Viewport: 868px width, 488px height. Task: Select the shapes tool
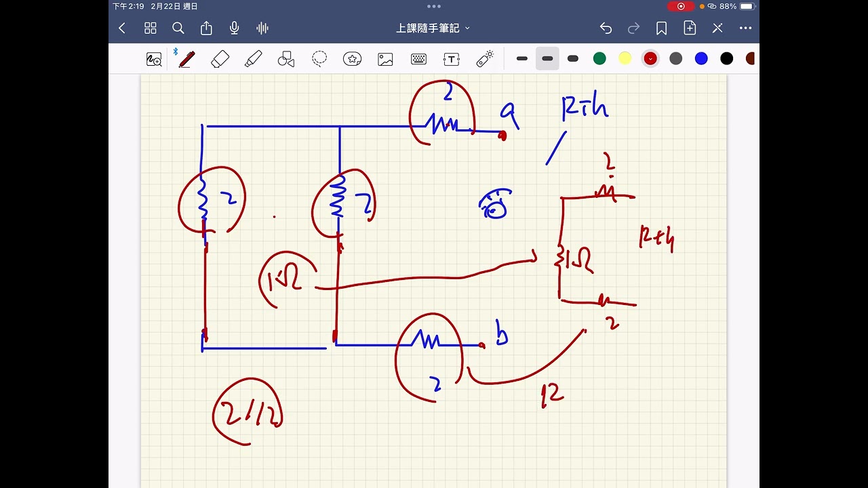pyautogui.click(x=286, y=59)
